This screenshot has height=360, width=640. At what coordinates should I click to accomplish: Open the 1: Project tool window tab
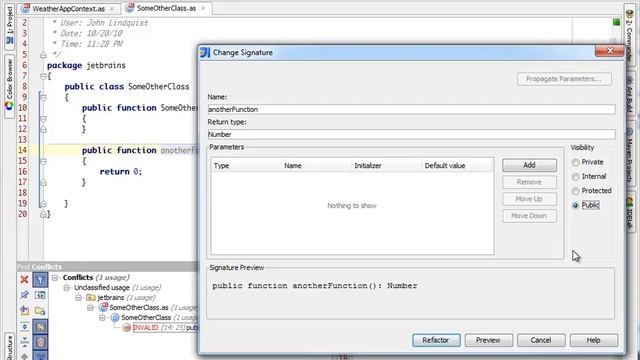pos(9,27)
